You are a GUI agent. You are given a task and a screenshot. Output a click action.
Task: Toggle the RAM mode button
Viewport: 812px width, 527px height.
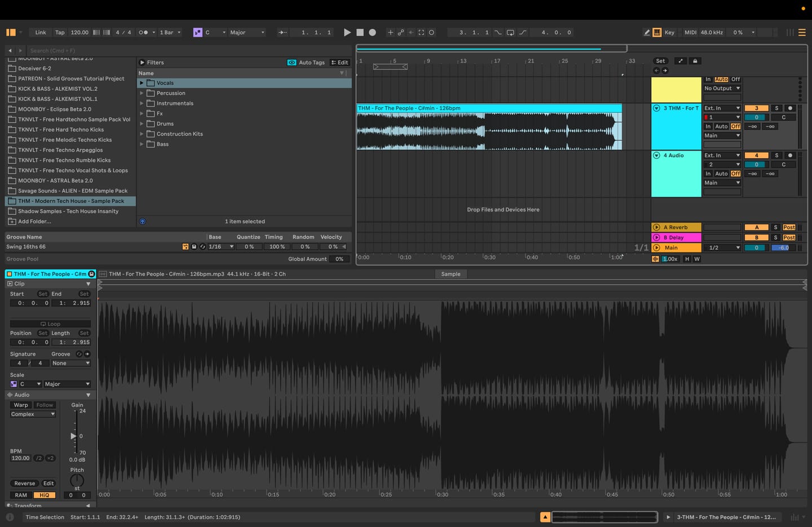pos(21,495)
